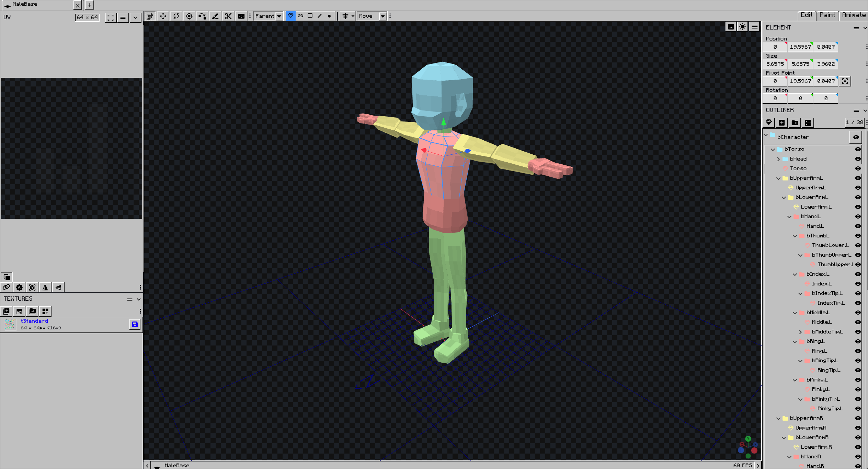Select the Scissors knife tool
Viewport: 868px width, 469px height.
click(228, 16)
